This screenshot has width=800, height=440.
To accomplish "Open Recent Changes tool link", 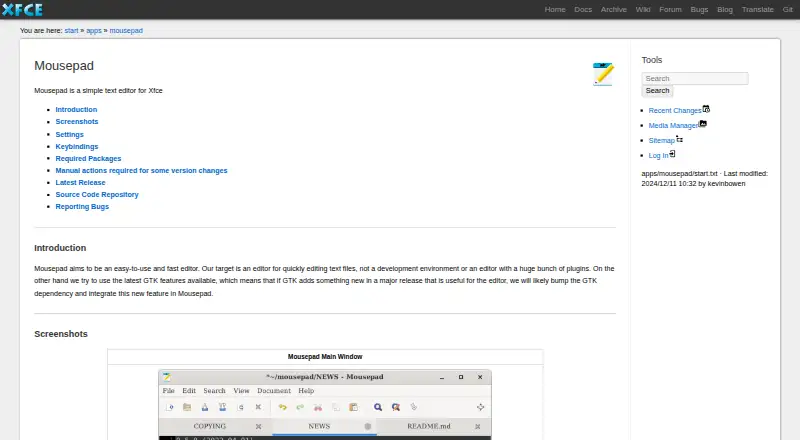I will 675,111.
